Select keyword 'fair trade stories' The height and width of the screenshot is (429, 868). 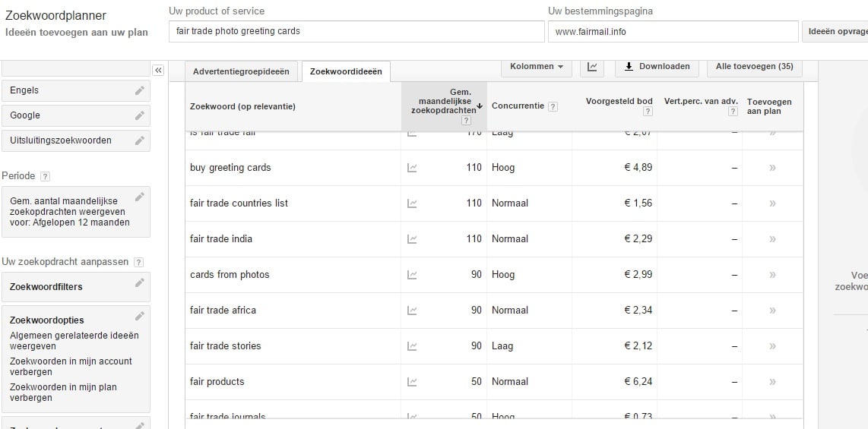(x=225, y=346)
